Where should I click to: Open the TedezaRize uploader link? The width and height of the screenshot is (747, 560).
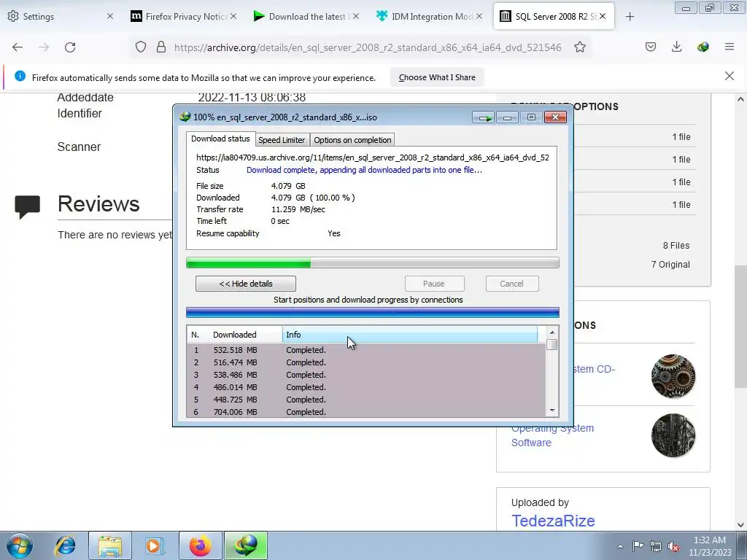pos(553,521)
